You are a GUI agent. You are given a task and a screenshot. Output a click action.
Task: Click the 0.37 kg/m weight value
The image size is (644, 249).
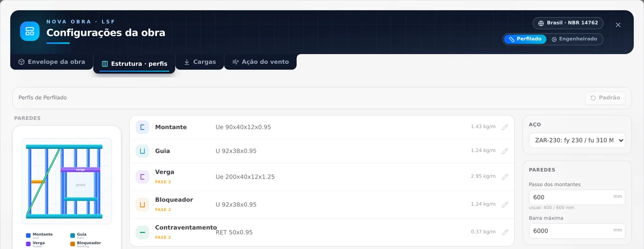[x=483, y=232]
